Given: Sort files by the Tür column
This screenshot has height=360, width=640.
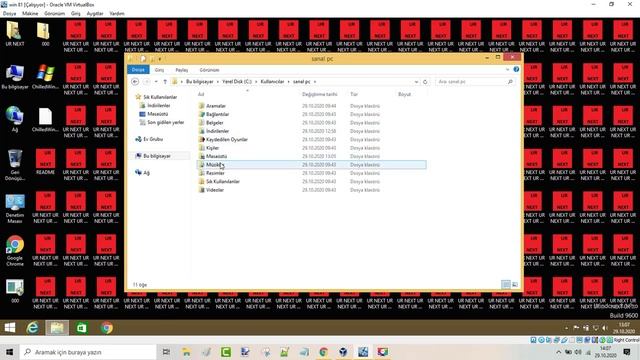Looking at the screenshot, I should click(x=354, y=94).
